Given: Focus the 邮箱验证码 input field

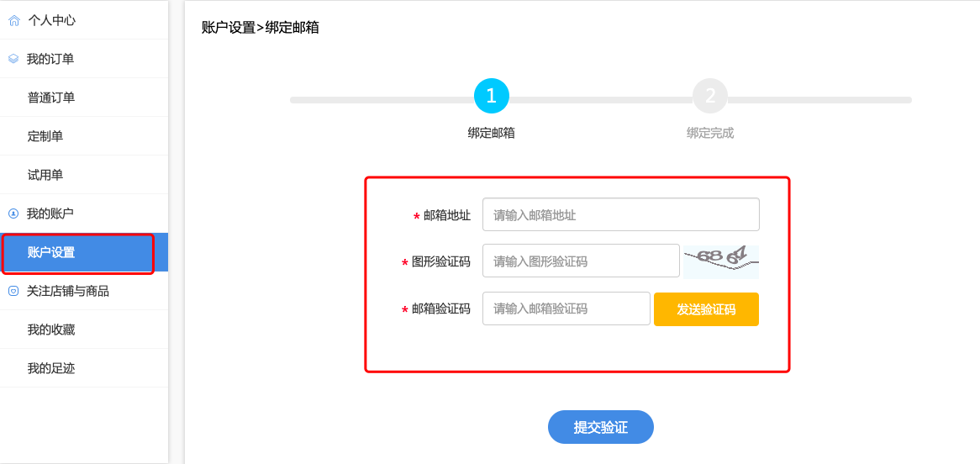Looking at the screenshot, I should click(x=566, y=309).
